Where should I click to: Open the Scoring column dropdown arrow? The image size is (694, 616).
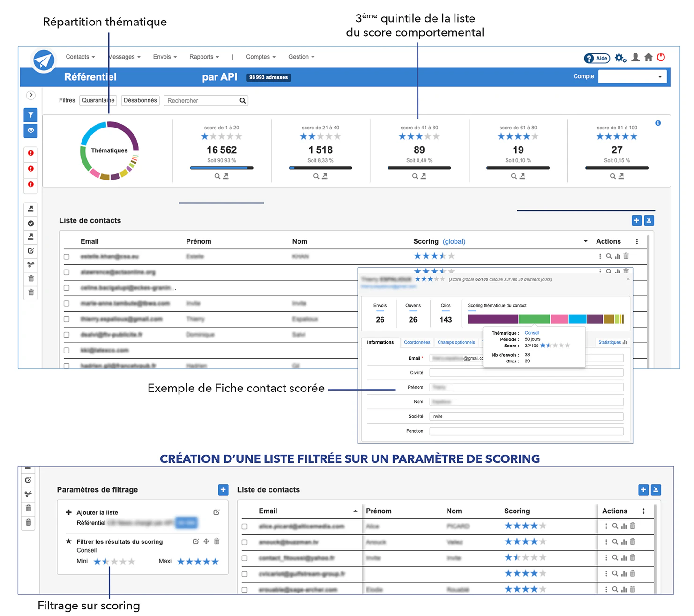click(585, 241)
